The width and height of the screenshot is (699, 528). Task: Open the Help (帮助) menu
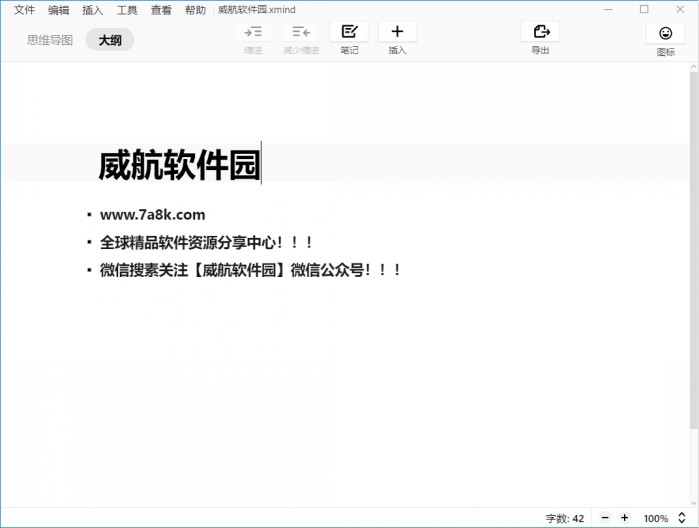click(x=195, y=10)
